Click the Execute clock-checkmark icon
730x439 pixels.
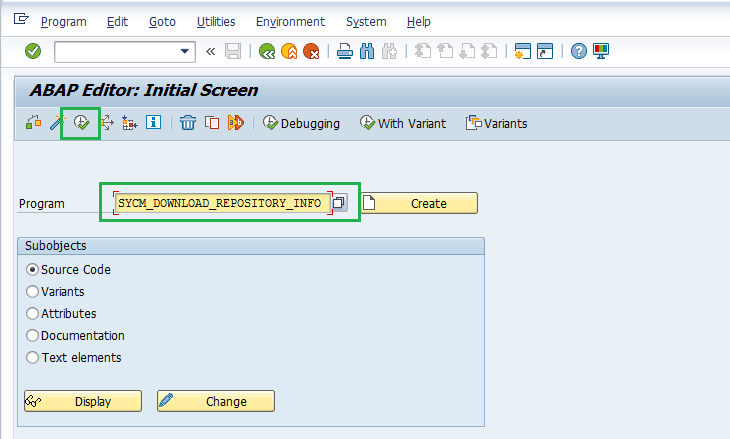(x=81, y=123)
